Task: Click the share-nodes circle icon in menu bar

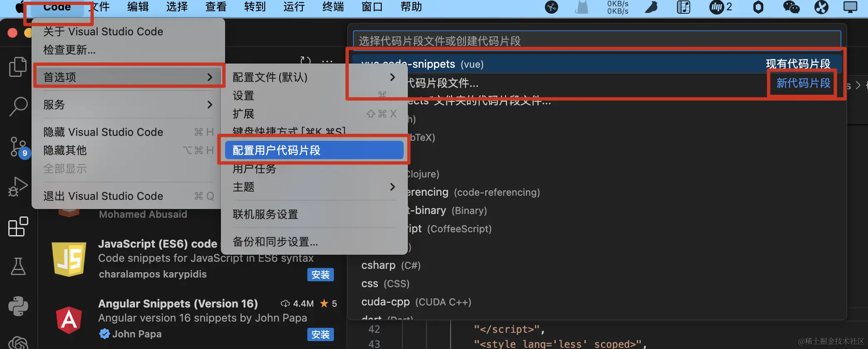Action: click(552, 7)
